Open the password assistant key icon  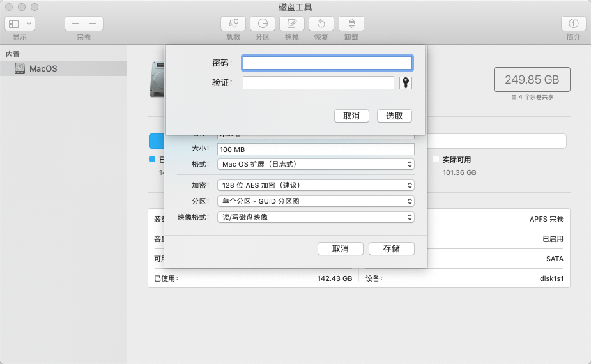click(x=406, y=82)
